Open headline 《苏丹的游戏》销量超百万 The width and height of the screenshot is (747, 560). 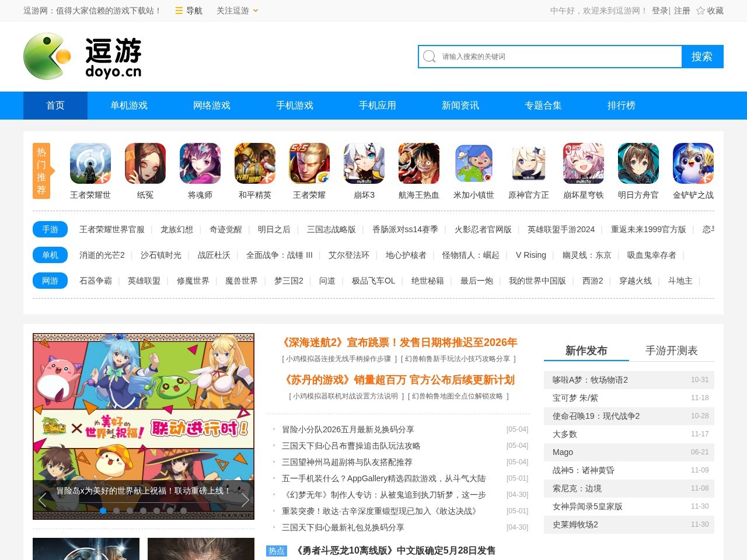click(x=399, y=380)
